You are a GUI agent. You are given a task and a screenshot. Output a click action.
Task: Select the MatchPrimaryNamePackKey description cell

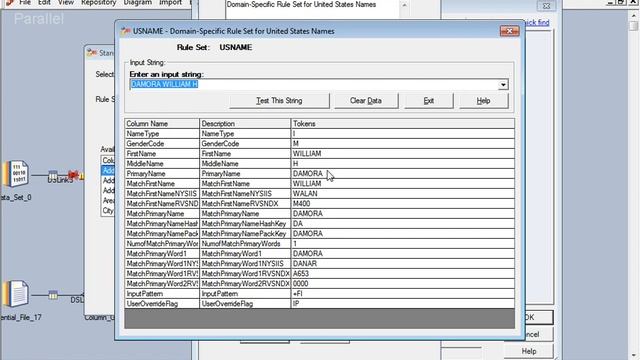(245, 234)
